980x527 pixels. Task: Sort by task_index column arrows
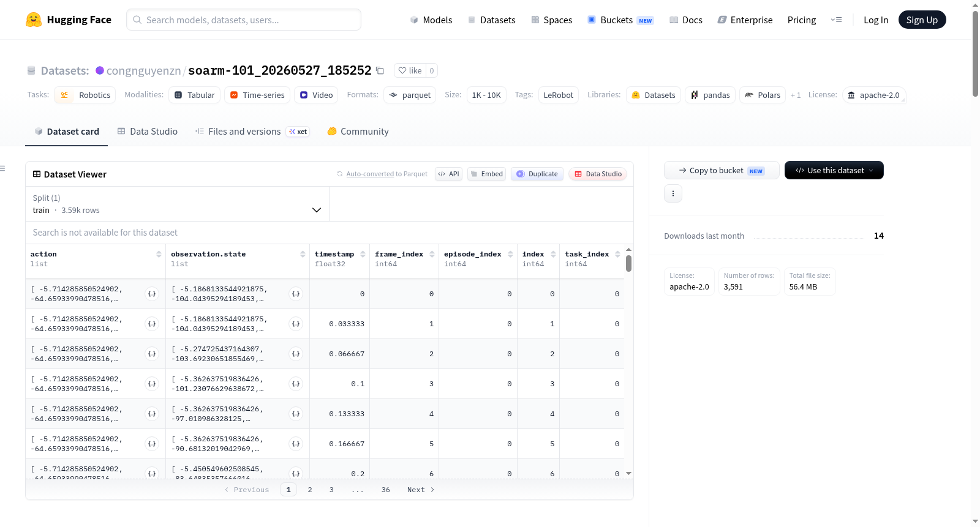coord(617,254)
